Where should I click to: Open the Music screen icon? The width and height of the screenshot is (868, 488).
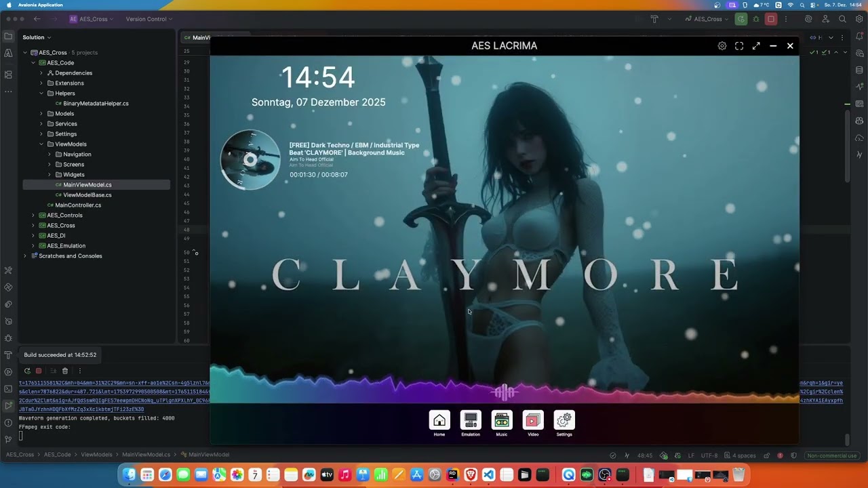point(502,420)
